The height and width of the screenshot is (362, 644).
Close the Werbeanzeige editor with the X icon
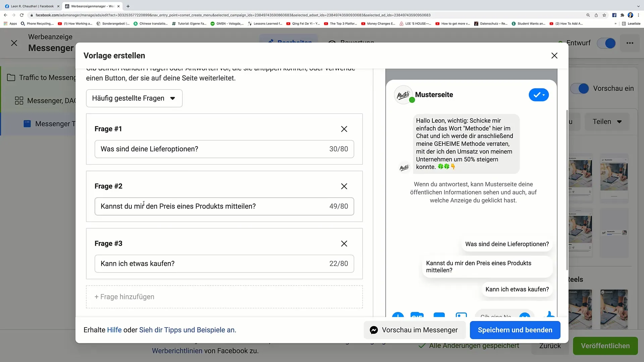tap(14, 43)
